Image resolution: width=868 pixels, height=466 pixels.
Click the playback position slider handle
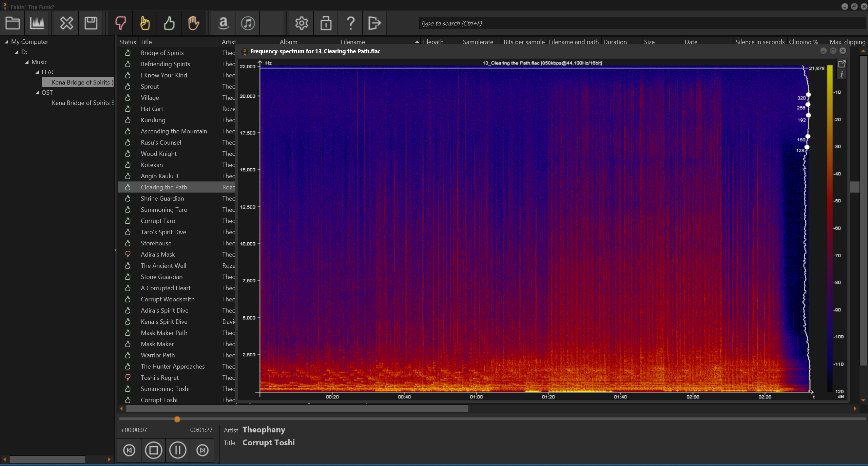177,420
